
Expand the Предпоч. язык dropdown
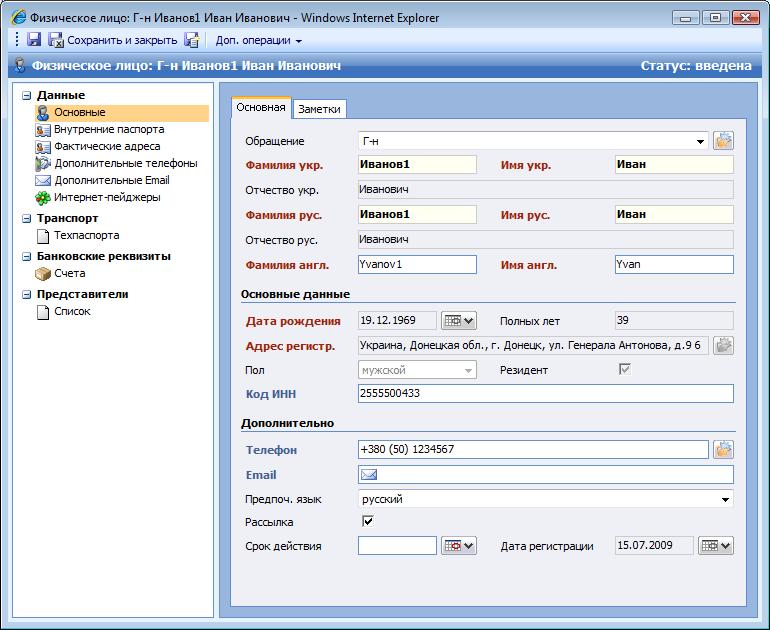pyautogui.click(x=724, y=499)
